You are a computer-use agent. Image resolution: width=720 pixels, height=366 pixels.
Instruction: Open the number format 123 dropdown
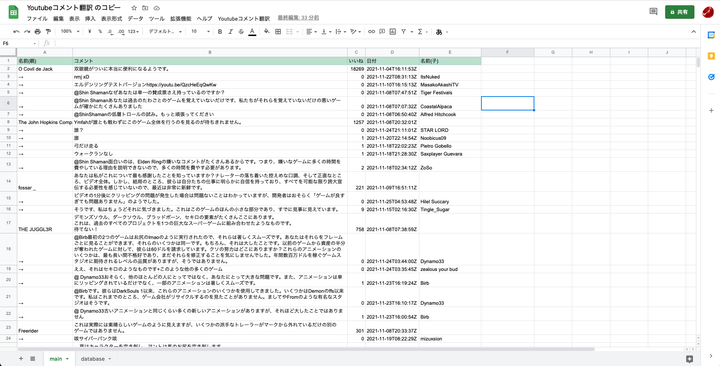134,32
